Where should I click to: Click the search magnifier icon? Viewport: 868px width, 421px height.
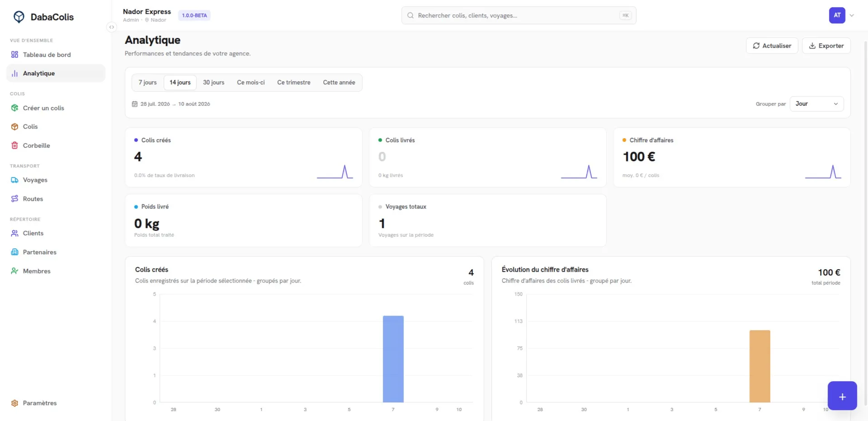click(x=410, y=15)
